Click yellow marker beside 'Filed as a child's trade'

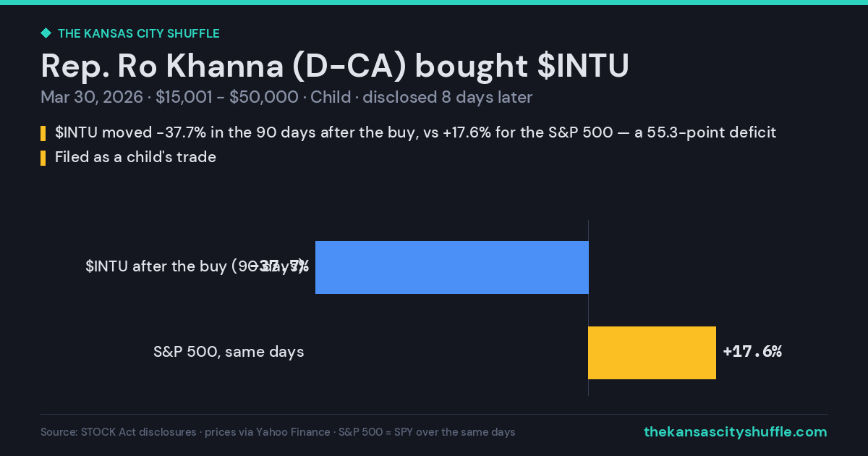click(x=43, y=157)
